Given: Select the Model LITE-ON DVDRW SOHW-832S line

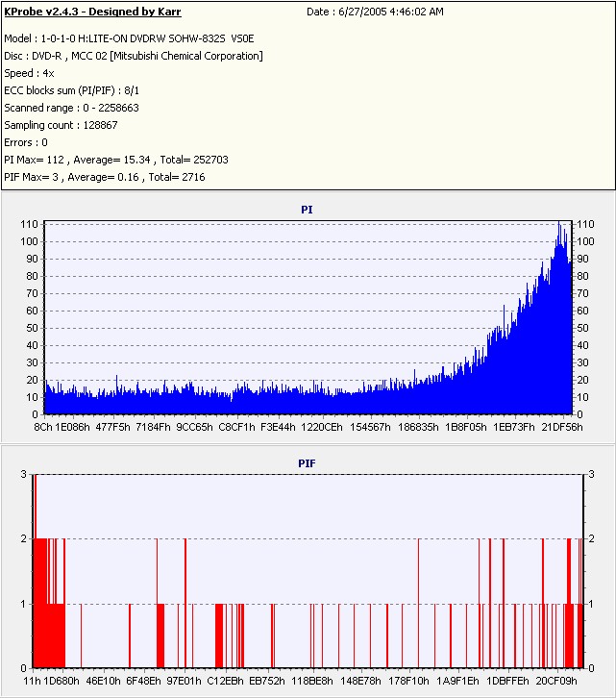Looking at the screenshot, I should 129,38.
